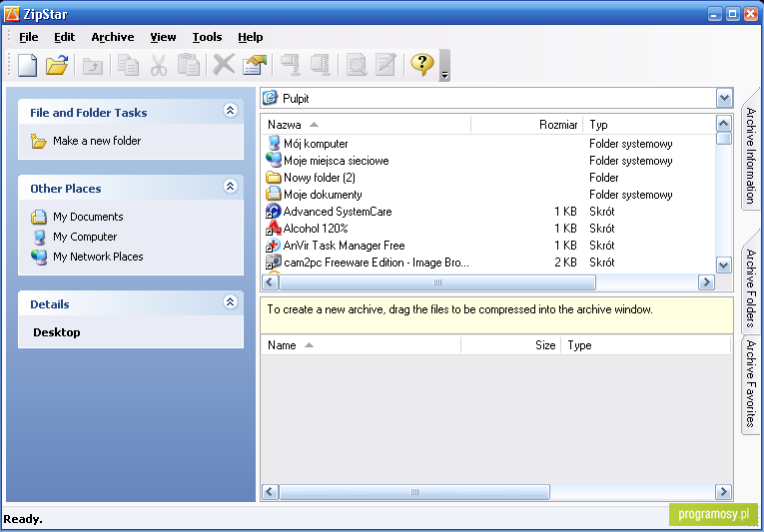Open the Help menu
The image size is (764, 532).
pyautogui.click(x=251, y=37)
